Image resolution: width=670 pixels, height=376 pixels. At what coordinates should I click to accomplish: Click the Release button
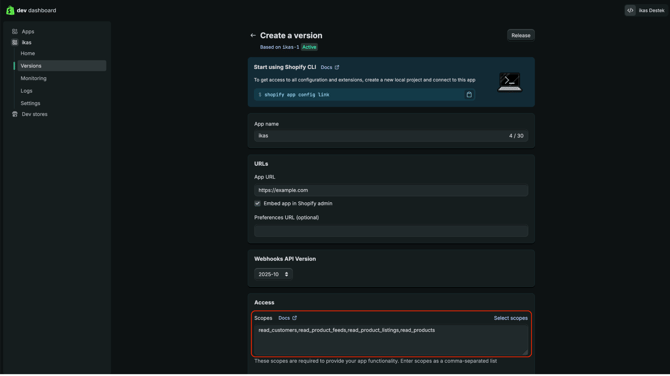[x=520, y=35]
